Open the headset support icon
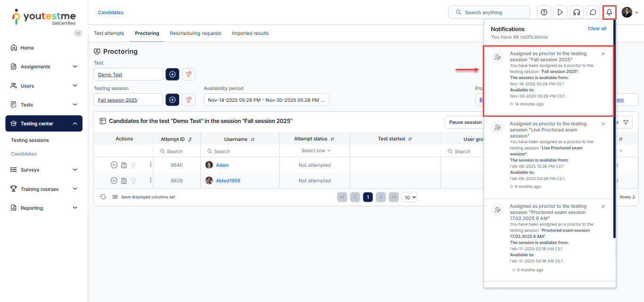 (577, 12)
